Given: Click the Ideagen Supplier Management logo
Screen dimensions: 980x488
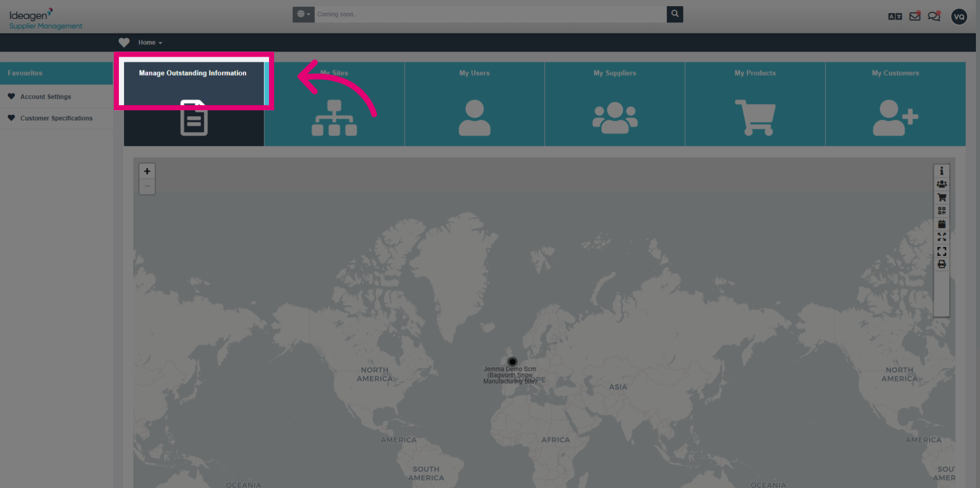Looking at the screenshot, I should [x=45, y=19].
